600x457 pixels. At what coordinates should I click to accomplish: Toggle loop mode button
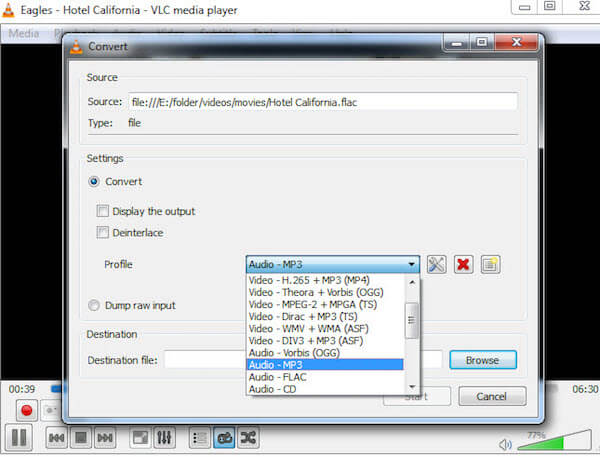click(224, 437)
